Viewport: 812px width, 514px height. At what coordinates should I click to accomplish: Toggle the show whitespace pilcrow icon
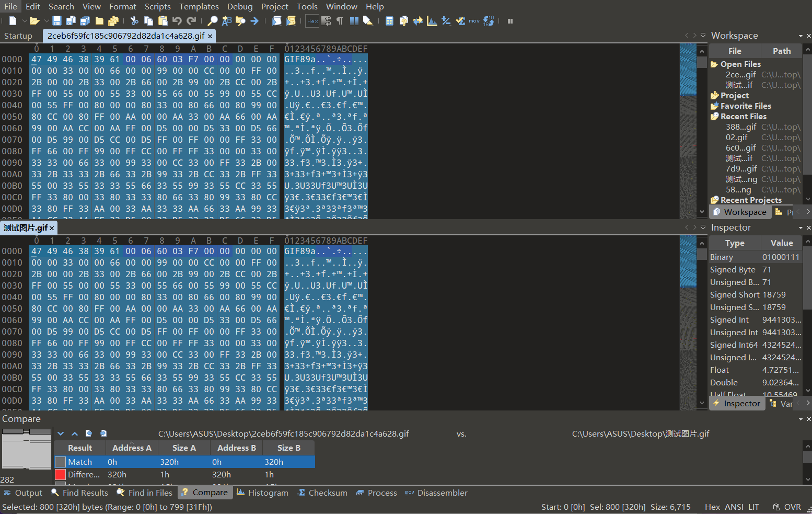pyautogui.click(x=340, y=21)
